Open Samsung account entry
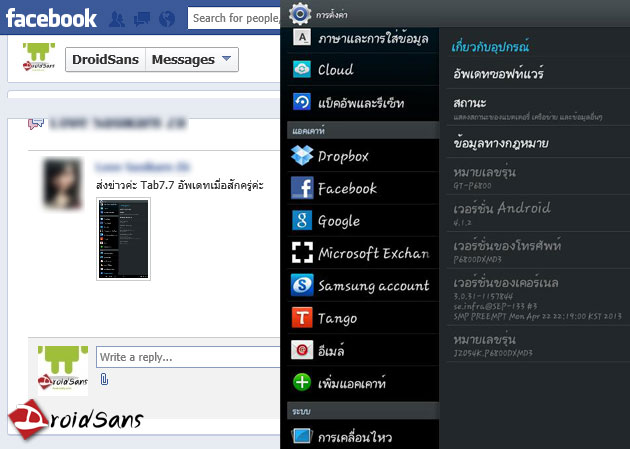 363,286
